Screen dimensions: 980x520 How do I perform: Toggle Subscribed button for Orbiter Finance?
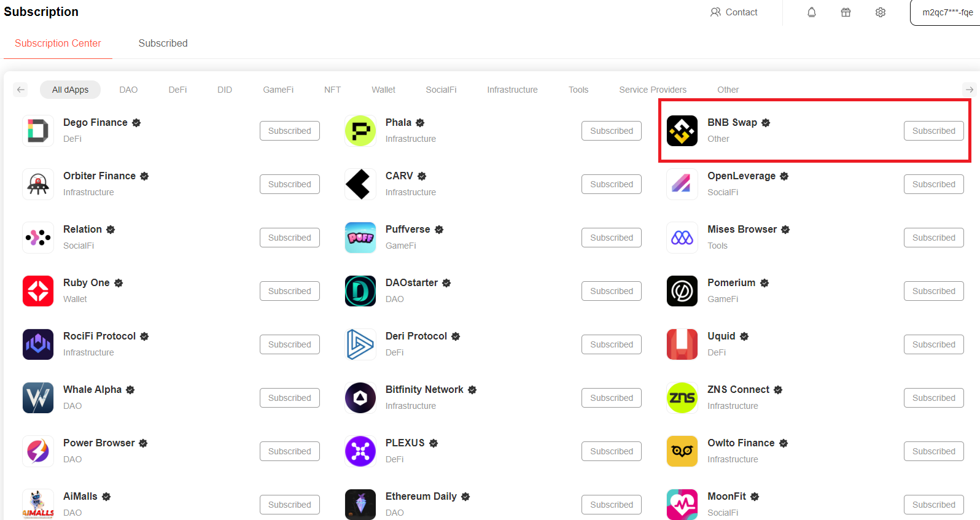[x=290, y=184]
